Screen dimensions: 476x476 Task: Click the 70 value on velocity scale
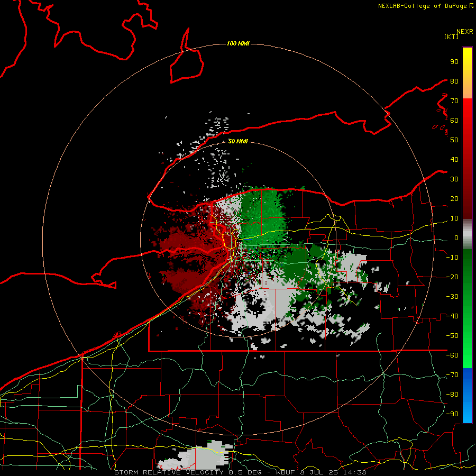pos(454,101)
